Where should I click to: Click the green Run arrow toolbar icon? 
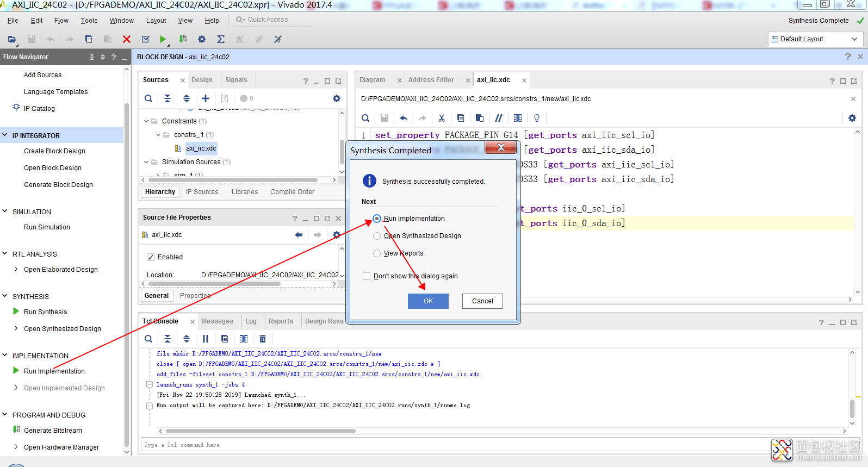coord(163,39)
